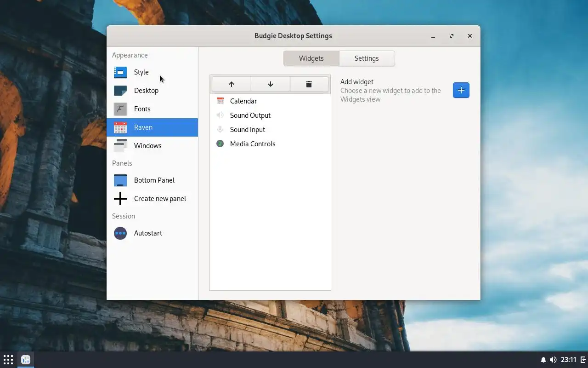Click the Calendar widget icon
This screenshot has width=588, height=368.
point(220,101)
